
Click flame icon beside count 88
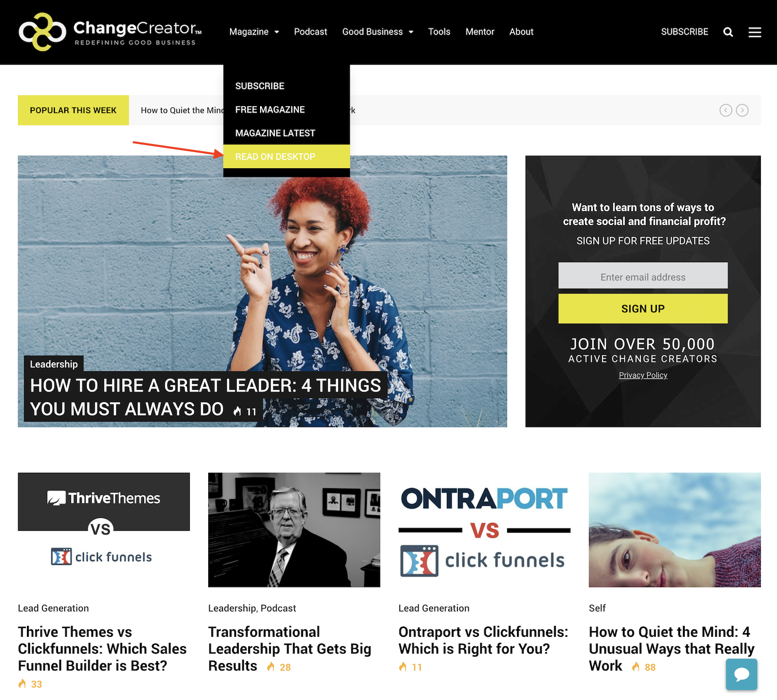click(636, 667)
